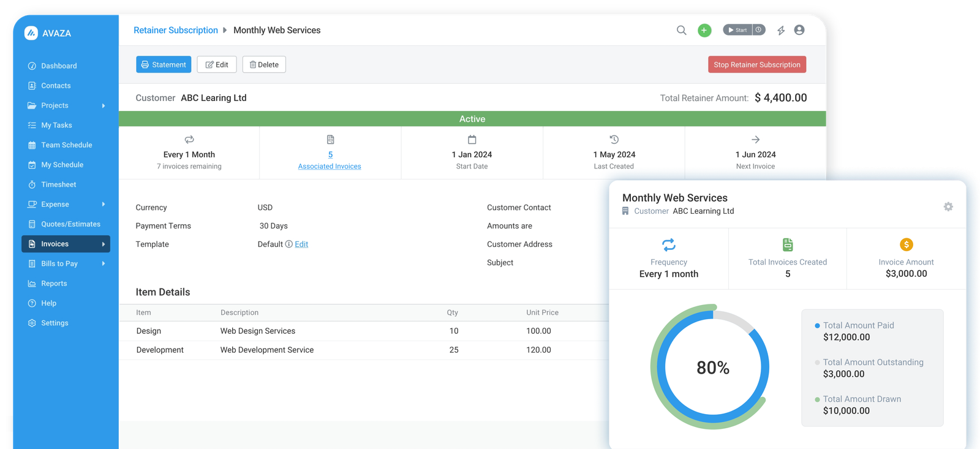
Task: Go to Timesheet in the sidebar
Action: [58, 185]
